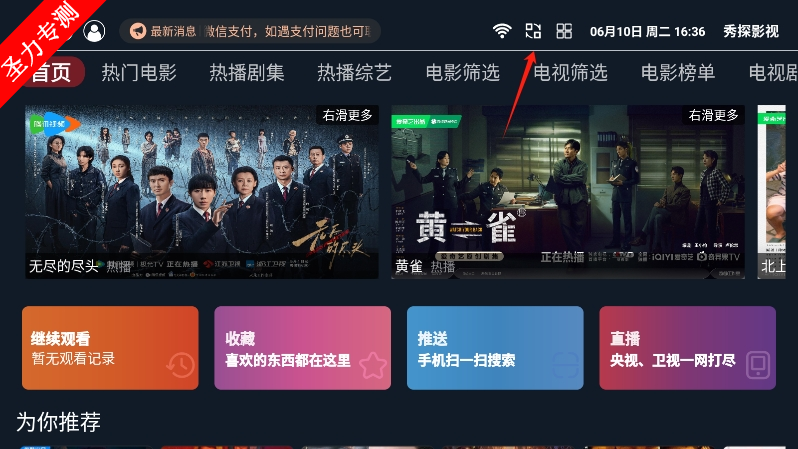Click the 秀探影视 app title
Screen dimensions: 798x449
[x=751, y=32]
